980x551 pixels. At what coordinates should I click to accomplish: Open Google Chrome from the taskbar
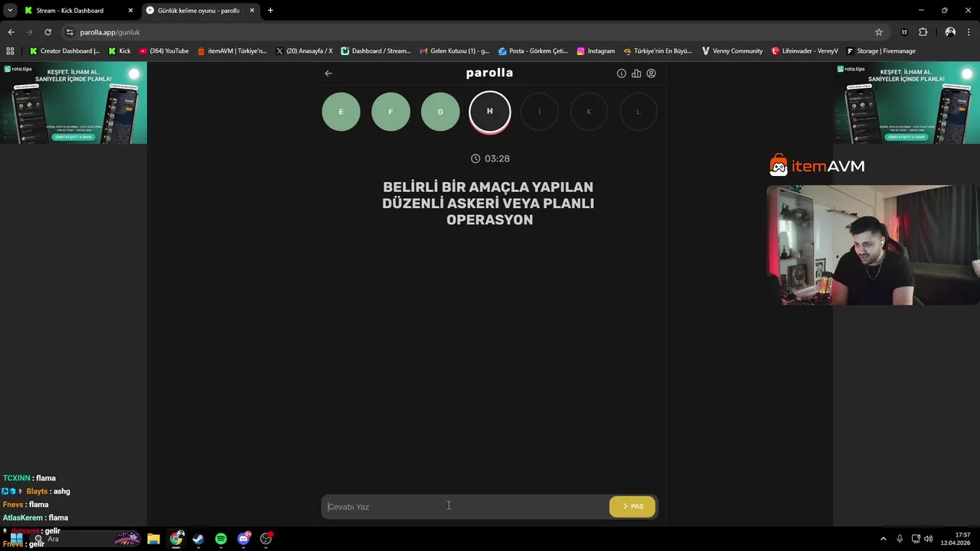coord(176,539)
